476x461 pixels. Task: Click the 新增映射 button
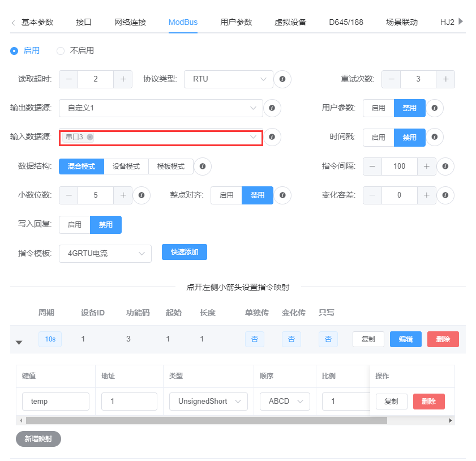(38, 438)
